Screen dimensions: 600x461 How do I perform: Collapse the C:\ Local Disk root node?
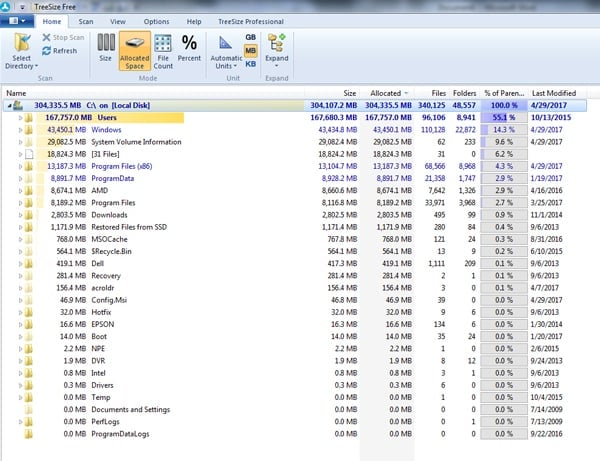coord(10,105)
